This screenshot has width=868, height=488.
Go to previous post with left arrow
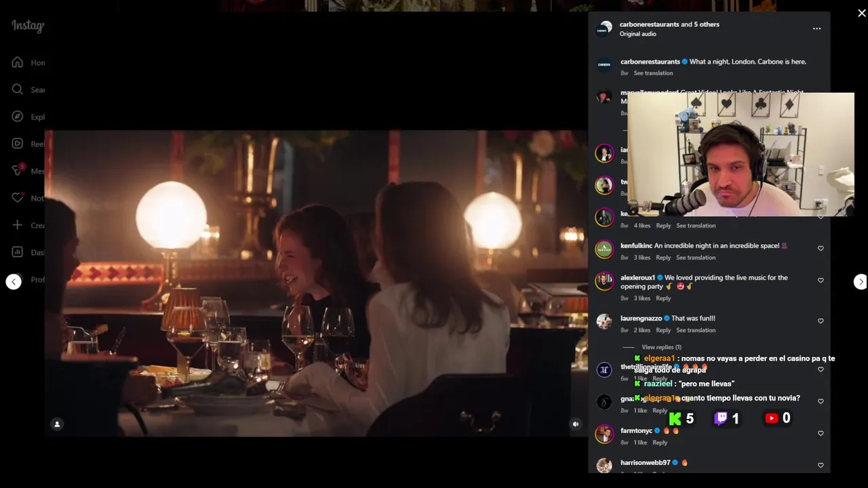[x=14, y=282]
